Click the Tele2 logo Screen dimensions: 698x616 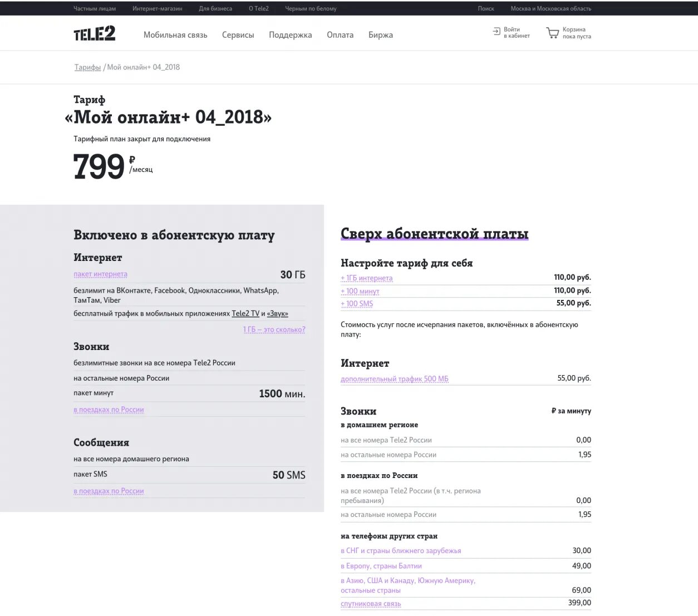click(95, 34)
